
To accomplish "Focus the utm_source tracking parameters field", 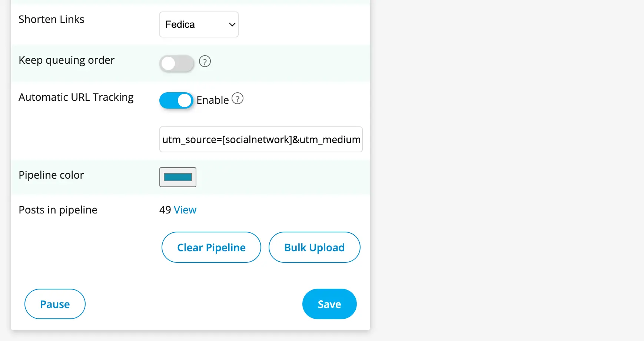I will [x=261, y=139].
